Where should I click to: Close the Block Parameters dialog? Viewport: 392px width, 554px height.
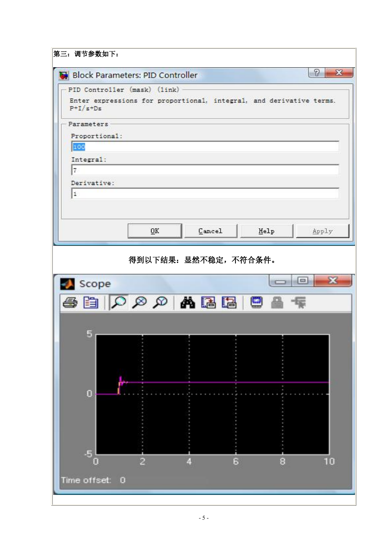pos(339,73)
